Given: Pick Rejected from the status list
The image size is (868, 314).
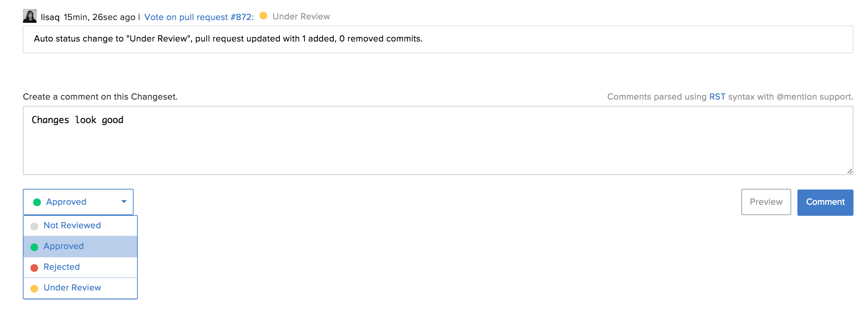Looking at the screenshot, I should 62,267.
